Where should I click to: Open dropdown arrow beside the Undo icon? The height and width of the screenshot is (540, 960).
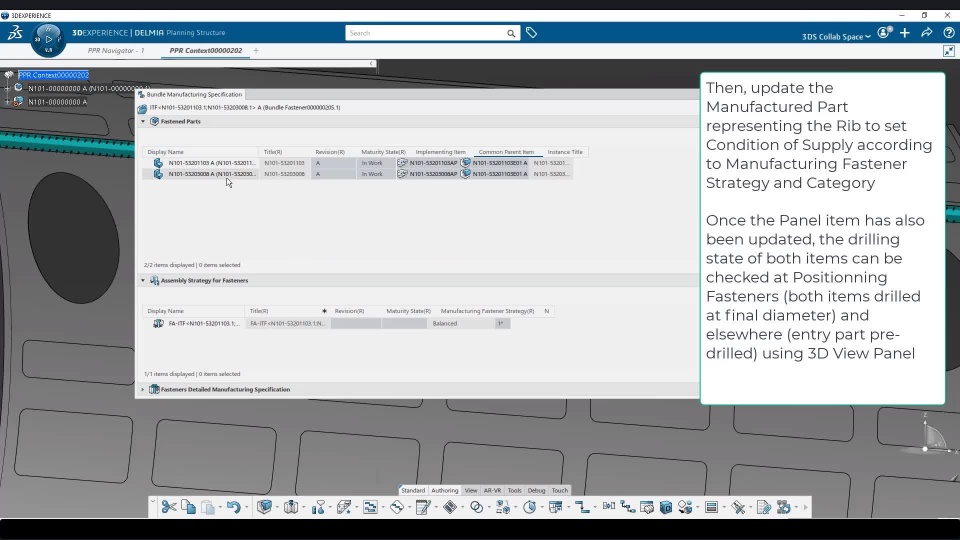(246, 508)
